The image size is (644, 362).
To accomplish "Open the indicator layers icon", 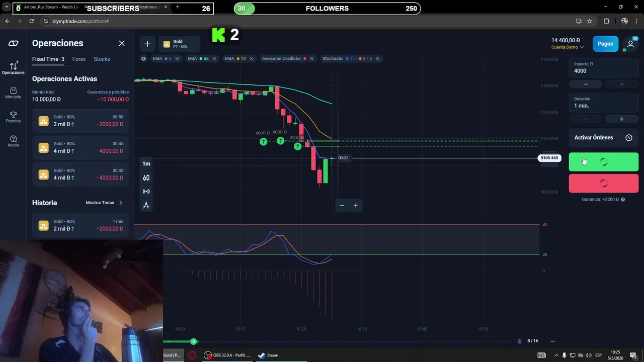I will 143,58.
